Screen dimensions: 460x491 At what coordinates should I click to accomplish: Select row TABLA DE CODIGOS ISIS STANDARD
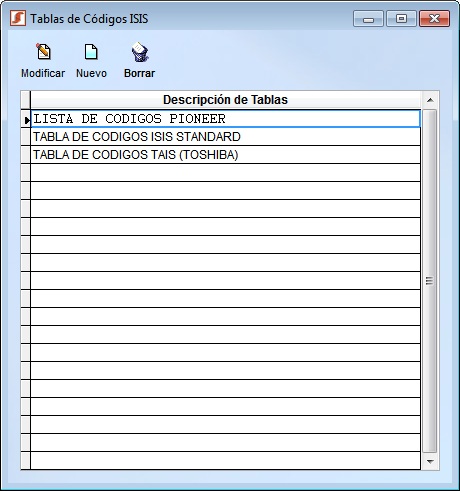[x=225, y=137]
